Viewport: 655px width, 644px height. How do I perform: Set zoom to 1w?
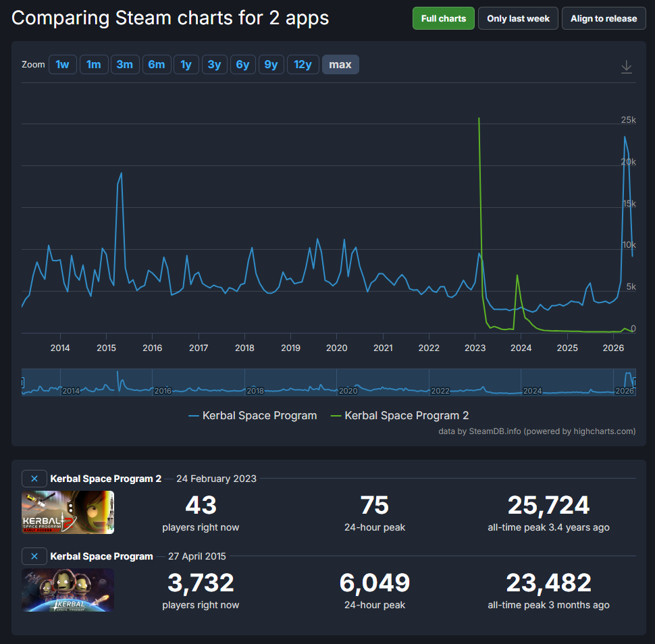(x=63, y=64)
